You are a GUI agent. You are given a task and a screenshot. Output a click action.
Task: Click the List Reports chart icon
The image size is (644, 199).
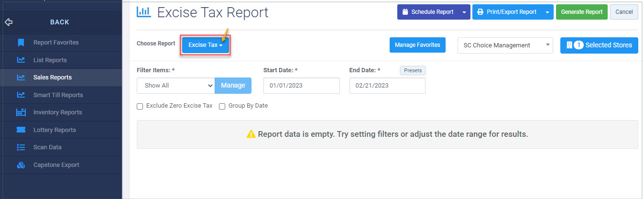point(21,60)
